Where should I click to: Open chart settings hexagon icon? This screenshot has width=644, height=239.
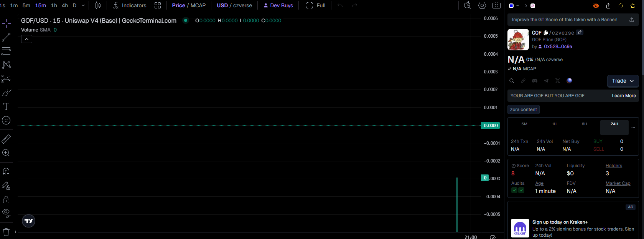(x=482, y=5)
